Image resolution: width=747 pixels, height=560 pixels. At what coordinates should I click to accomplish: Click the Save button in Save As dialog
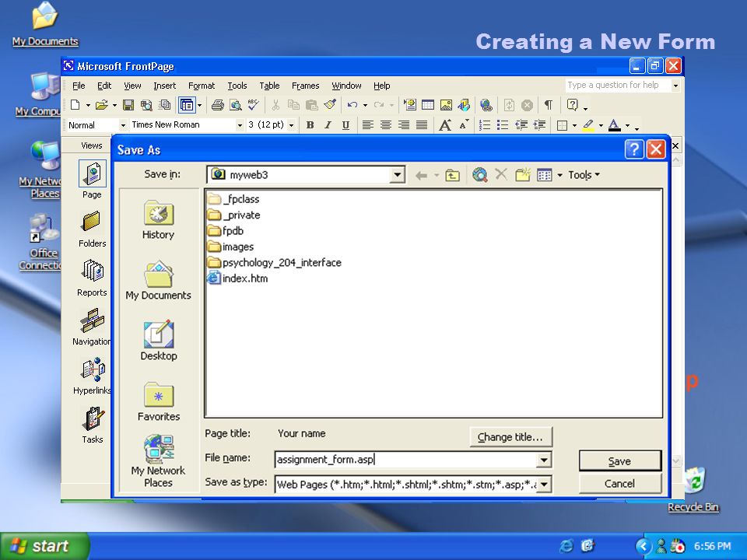coord(620,461)
